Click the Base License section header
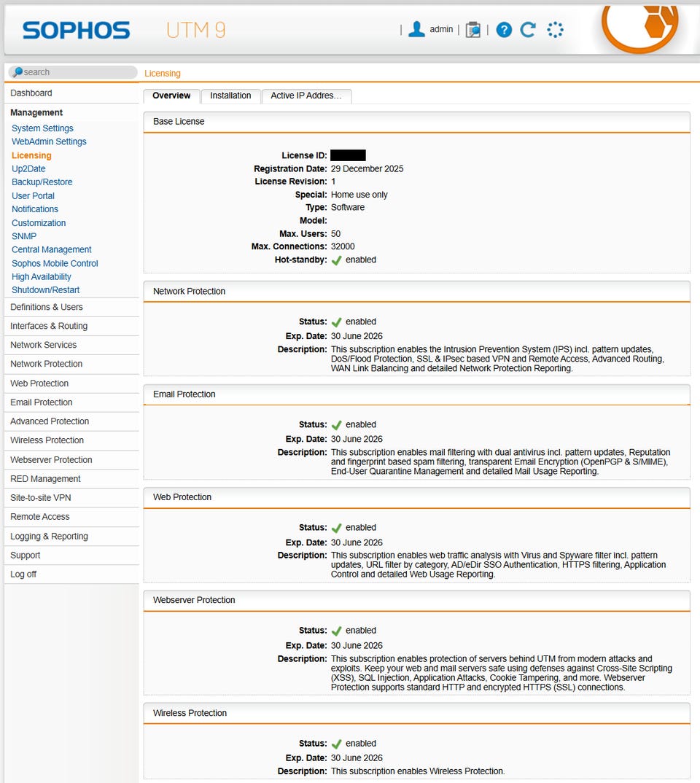The image size is (700, 783). pos(416,122)
